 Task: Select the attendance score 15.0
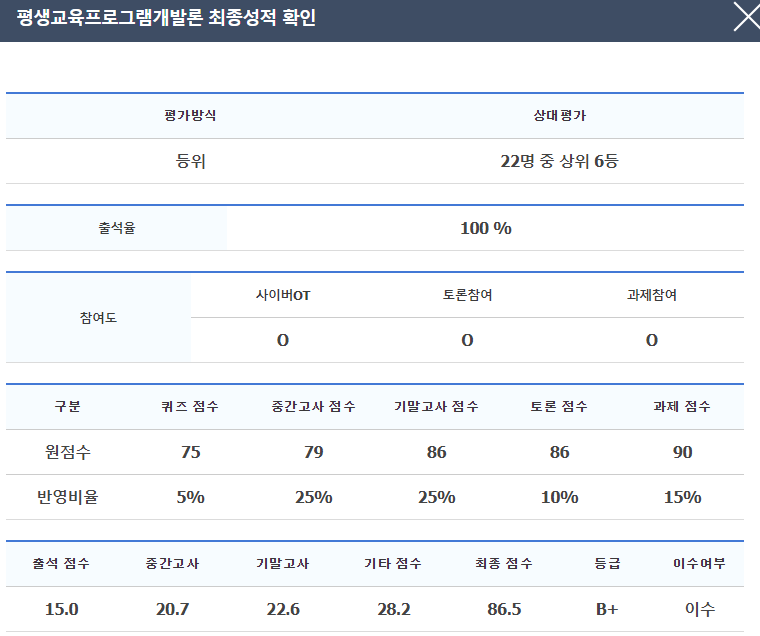click(x=62, y=609)
